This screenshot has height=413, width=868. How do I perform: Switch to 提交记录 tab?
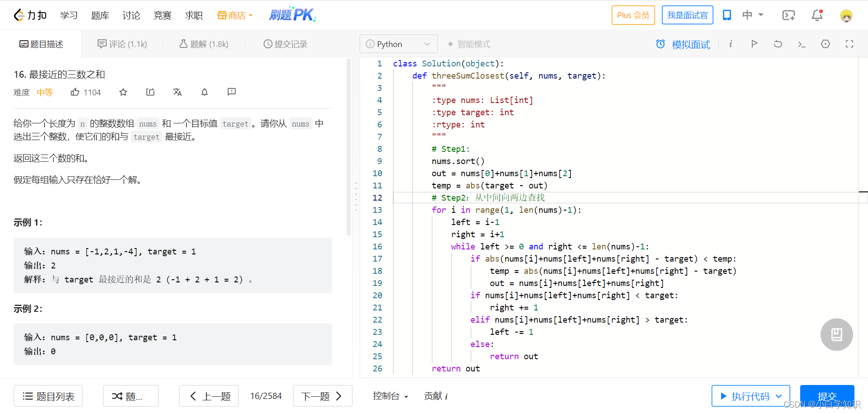(x=285, y=44)
